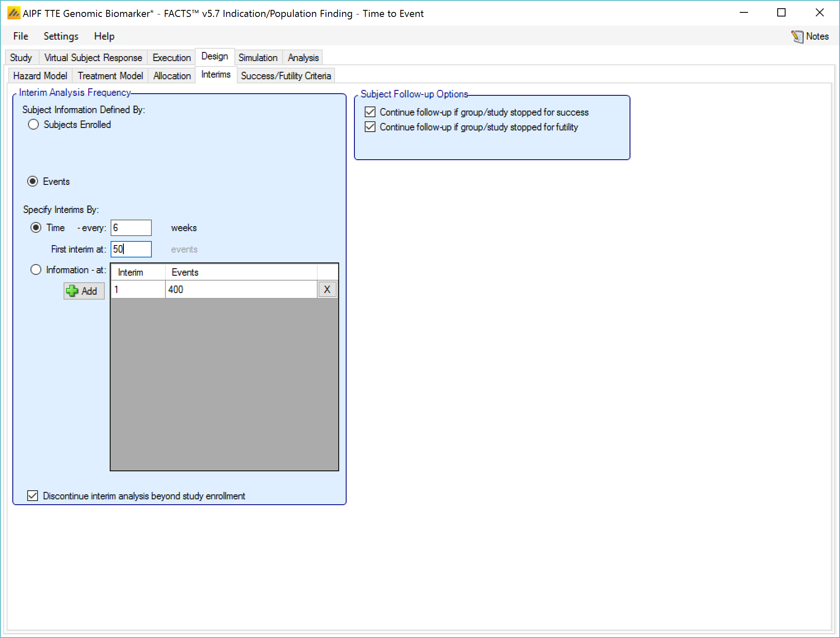Toggle continue follow-up if stopped for success

point(370,112)
